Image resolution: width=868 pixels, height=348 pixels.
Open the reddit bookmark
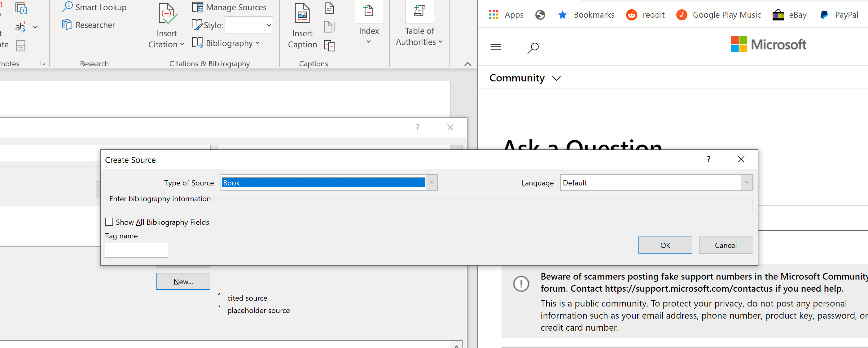[645, 15]
